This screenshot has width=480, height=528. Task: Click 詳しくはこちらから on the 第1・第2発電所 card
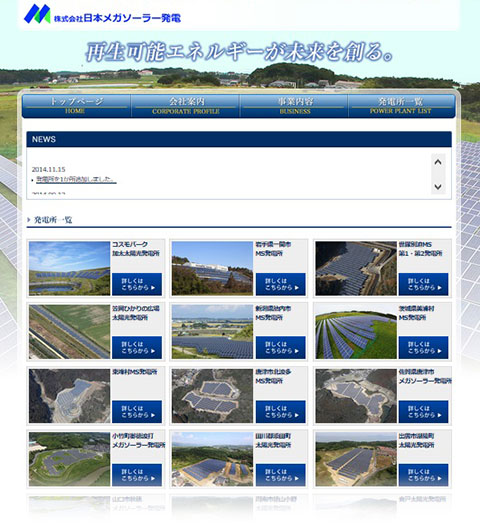[x=423, y=284]
